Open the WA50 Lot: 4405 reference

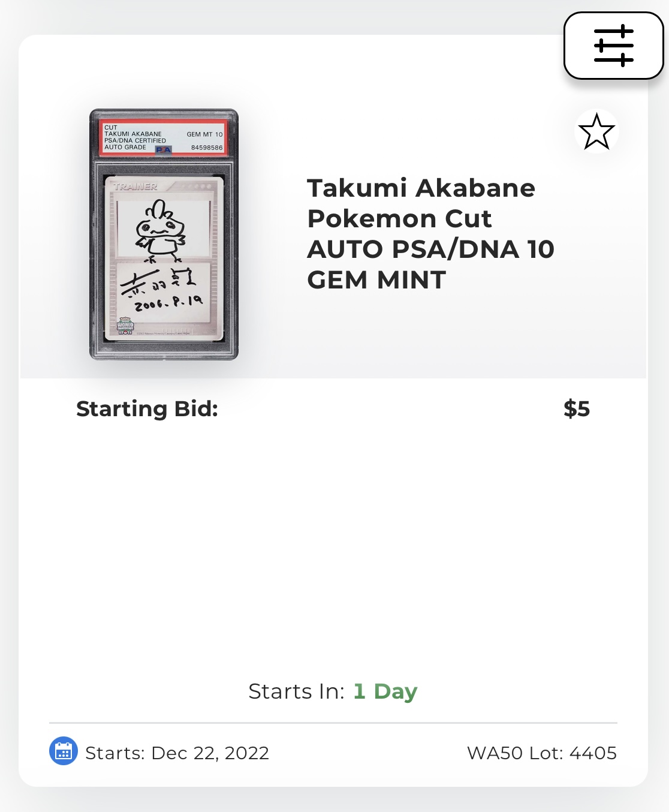(541, 753)
